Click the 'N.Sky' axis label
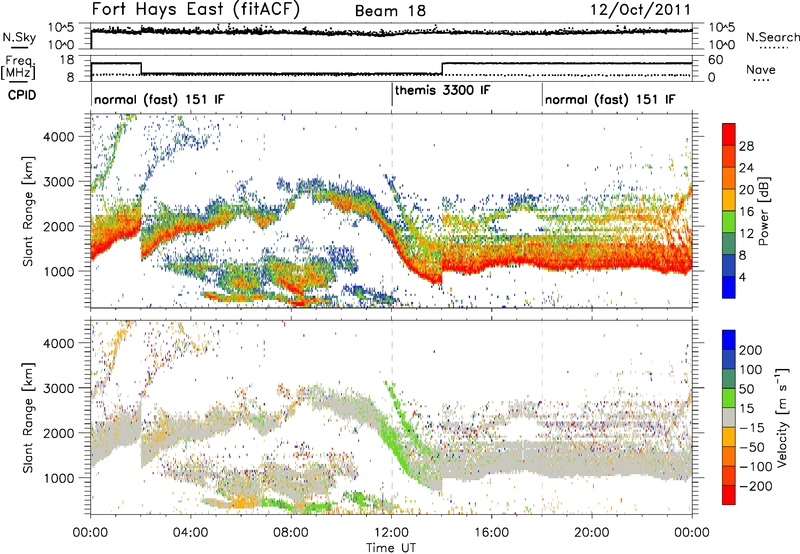Screen dimensions: 800x554 point(19,37)
